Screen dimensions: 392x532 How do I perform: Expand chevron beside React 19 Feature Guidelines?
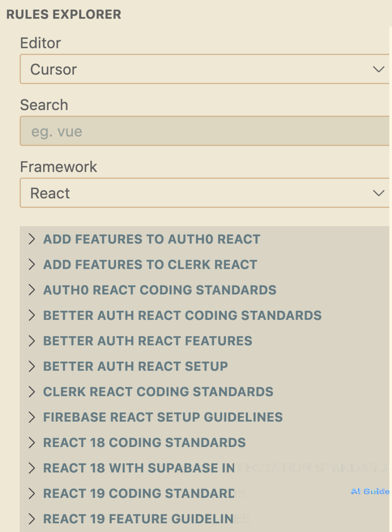tap(32, 519)
